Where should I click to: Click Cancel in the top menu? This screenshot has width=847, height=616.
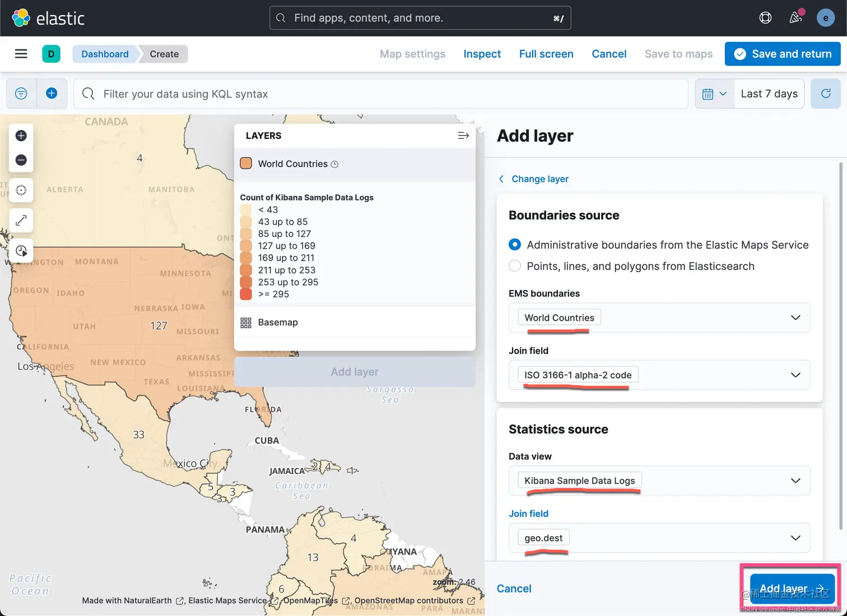[609, 54]
